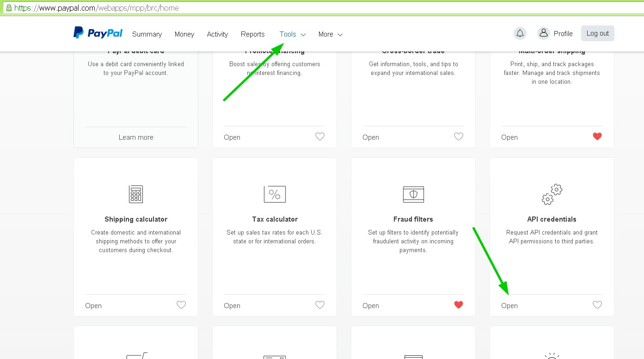Unfavorite the Fraud filters card

459,305
